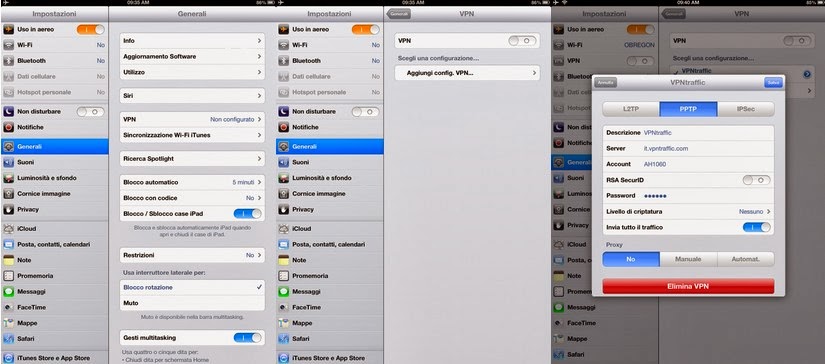
Task: Open Aggiornamento Software row
Action: 192,56
